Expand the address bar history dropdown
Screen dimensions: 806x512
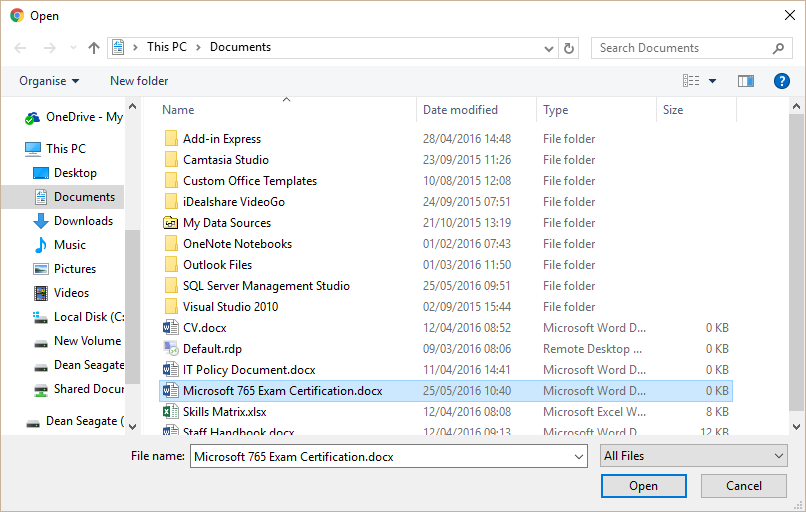pyautogui.click(x=549, y=48)
